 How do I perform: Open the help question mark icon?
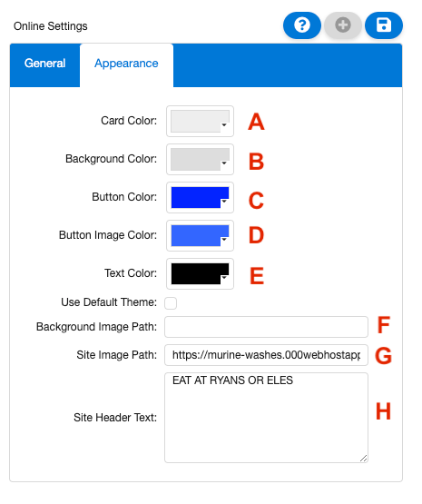pos(301,25)
